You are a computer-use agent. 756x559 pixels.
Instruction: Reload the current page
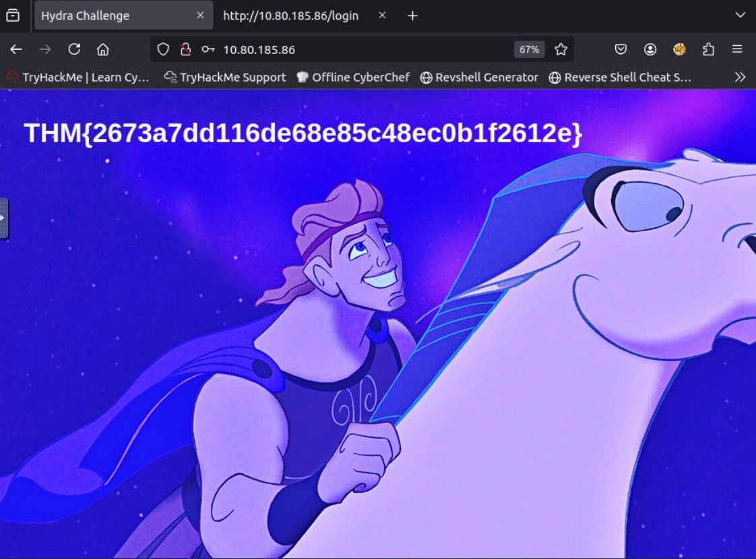(x=74, y=49)
